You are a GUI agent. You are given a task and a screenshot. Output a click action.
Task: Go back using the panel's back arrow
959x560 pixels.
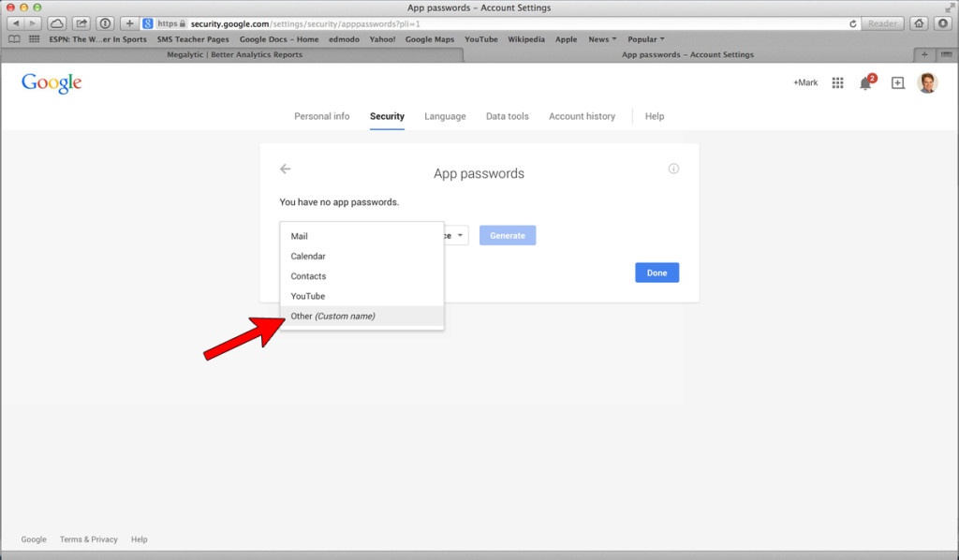pos(285,169)
